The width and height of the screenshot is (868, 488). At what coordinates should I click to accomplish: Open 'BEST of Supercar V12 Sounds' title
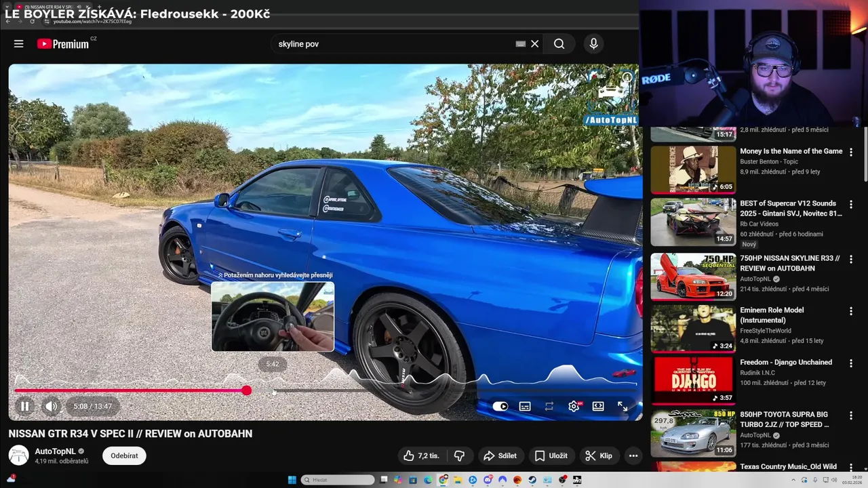click(791, 208)
